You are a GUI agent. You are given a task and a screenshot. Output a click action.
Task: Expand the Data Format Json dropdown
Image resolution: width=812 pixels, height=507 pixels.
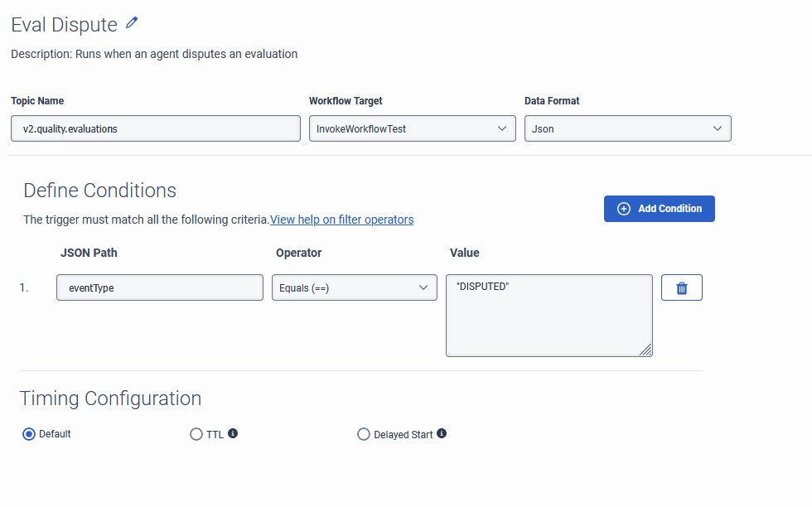pos(627,128)
